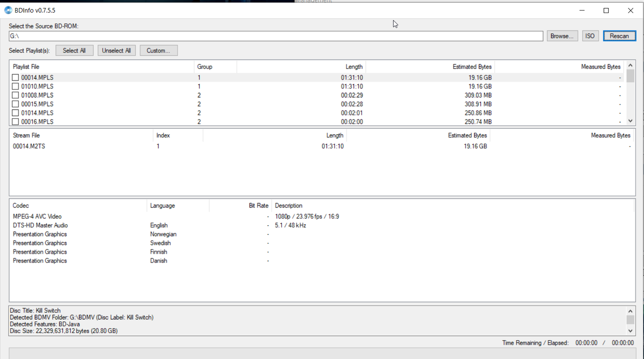Click the Bit Rate column header
This screenshot has width=644, height=359.
tap(240, 206)
